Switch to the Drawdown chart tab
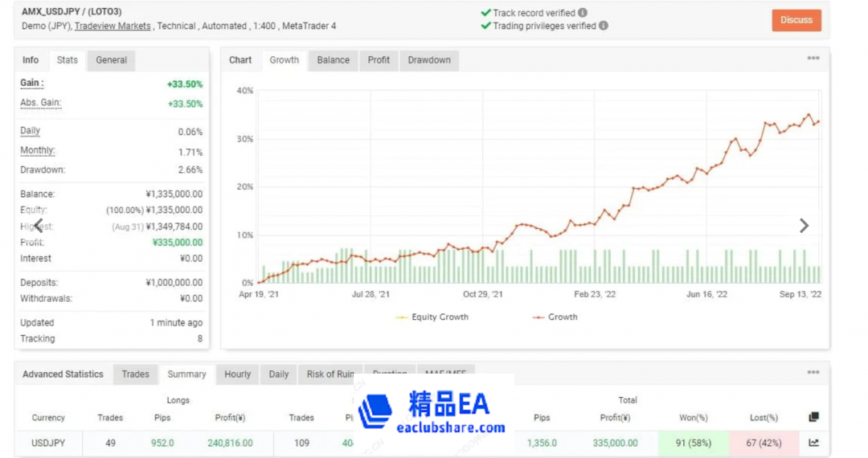868x458 pixels. 429,60
